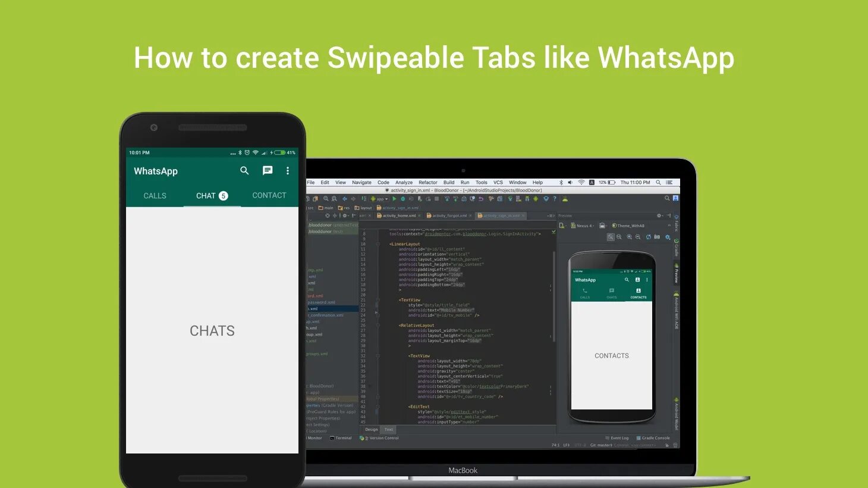
Task: Open the app run configuration dropdown
Action: (379, 199)
